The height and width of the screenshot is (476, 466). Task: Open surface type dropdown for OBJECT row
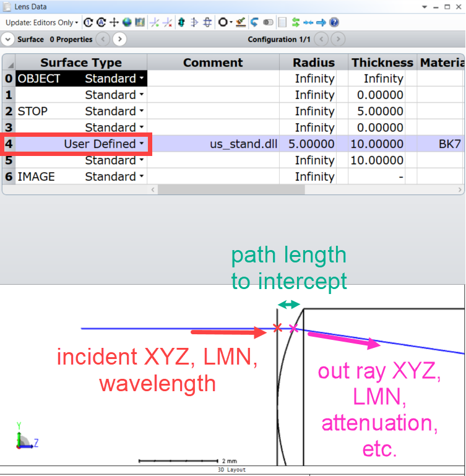pyautogui.click(x=142, y=79)
